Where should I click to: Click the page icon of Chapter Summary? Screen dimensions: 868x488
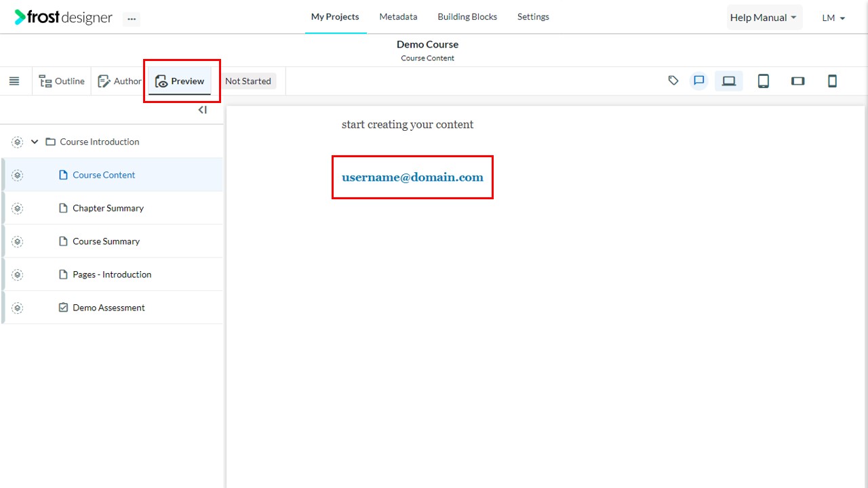63,208
